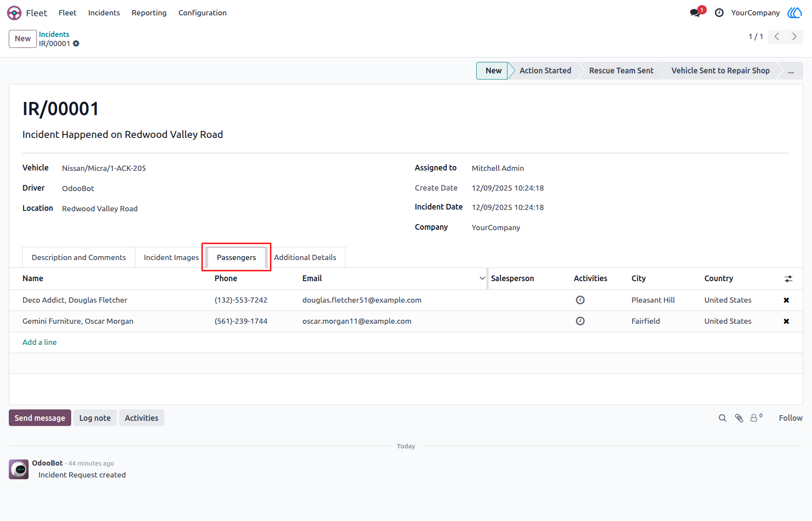Switch to Description and Comments tab
This screenshot has height=521, width=812.
pos(79,257)
